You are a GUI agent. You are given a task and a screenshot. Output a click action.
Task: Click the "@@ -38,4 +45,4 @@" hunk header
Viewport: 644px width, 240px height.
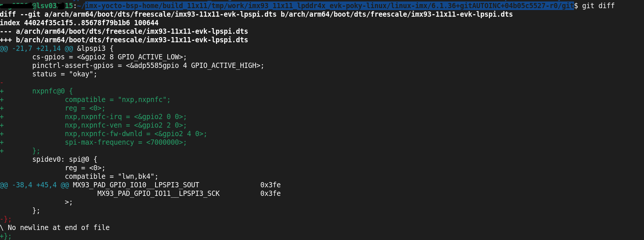click(34, 185)
